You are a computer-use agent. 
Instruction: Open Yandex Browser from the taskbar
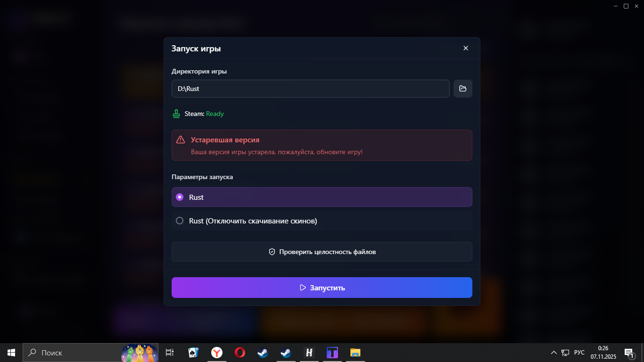click(x=216, y=353)
